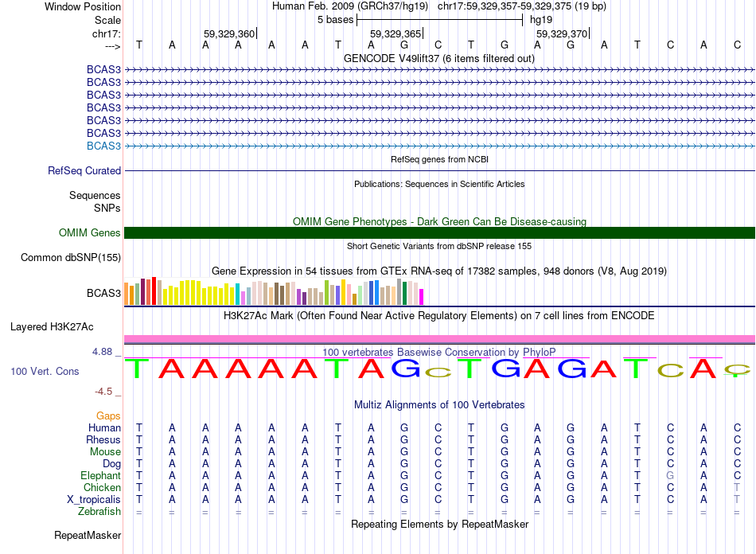This screenshot has height=554, width=756.
Task: Select the dark green OMIM Genes bar
Action: pyautogui.click(x=439, y=233)
